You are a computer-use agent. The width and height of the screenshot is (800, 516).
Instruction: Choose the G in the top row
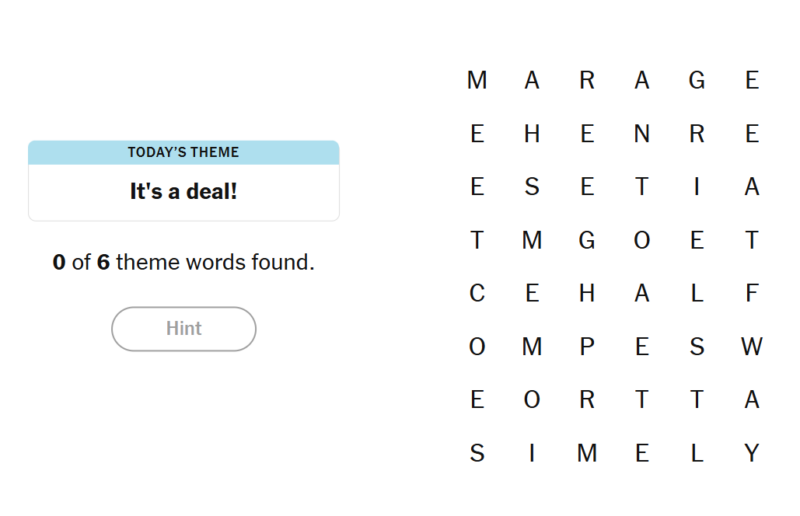point(697,80)
